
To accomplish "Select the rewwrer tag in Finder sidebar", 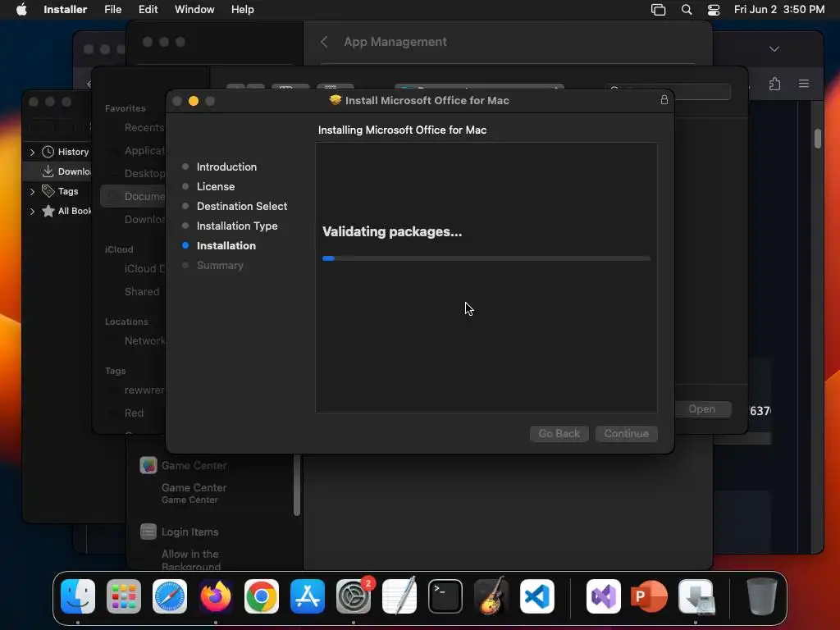I will click(144, 390).
